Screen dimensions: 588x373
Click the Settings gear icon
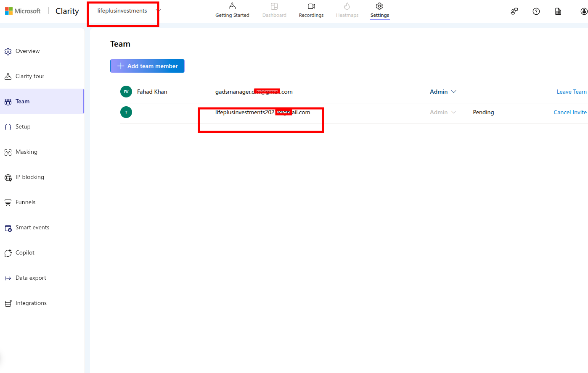click(x=379, y=6)
